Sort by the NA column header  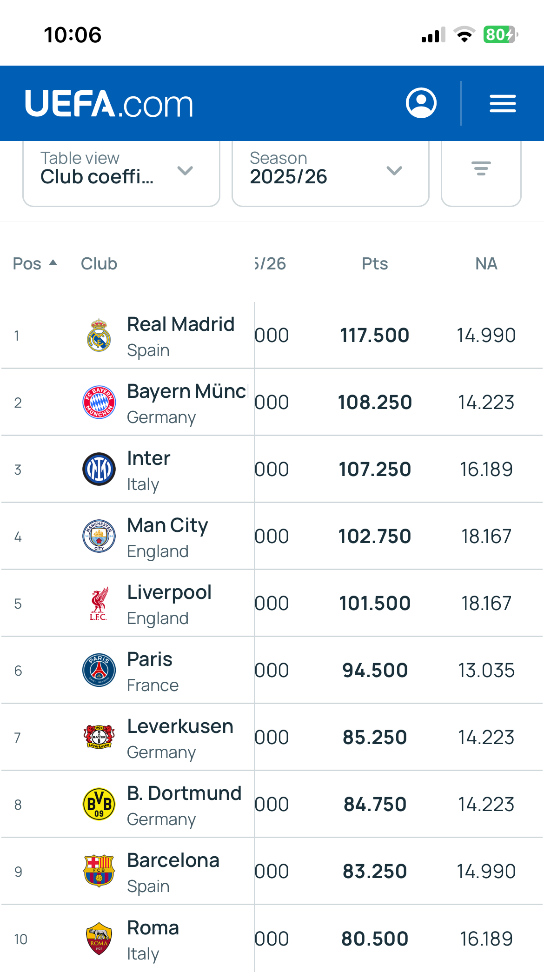[x=486, y=263]
